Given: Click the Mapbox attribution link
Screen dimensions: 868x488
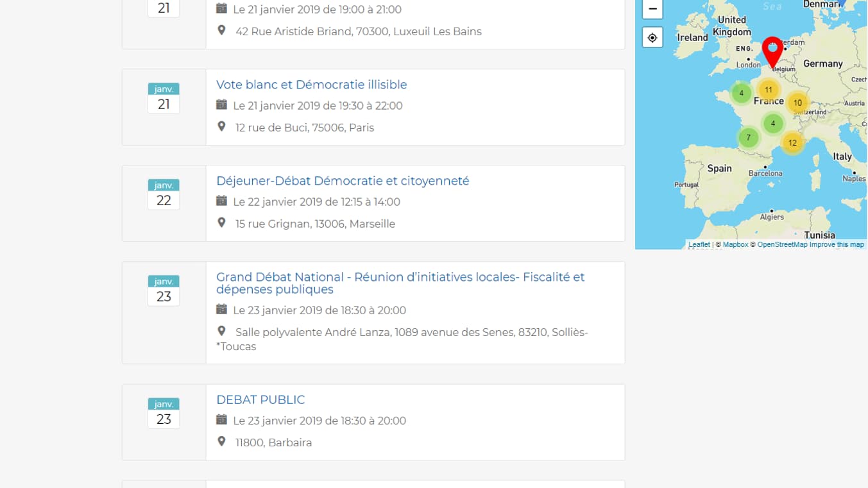Looking at the screenshot, I should (735, 245).
